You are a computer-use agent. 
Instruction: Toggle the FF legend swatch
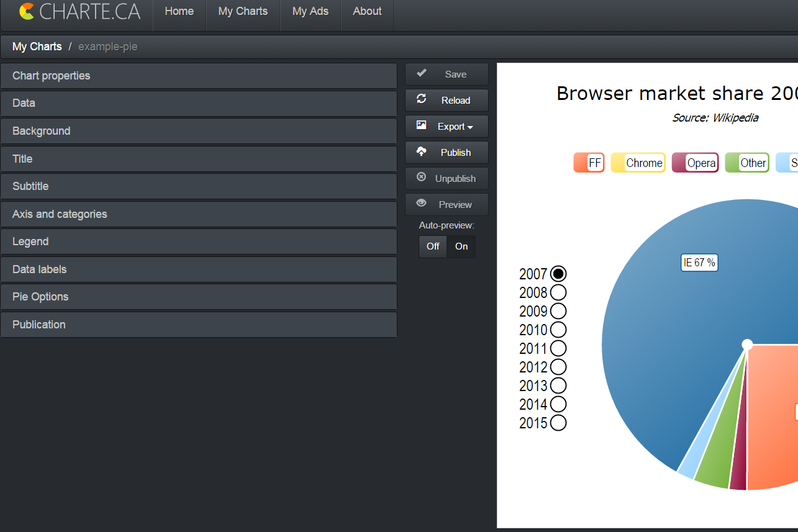(589, 163)
